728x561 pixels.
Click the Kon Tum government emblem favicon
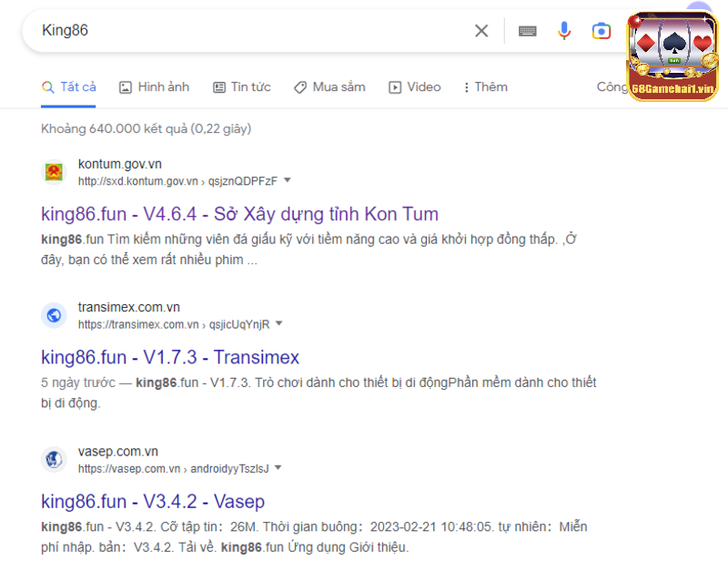point(54,172)
